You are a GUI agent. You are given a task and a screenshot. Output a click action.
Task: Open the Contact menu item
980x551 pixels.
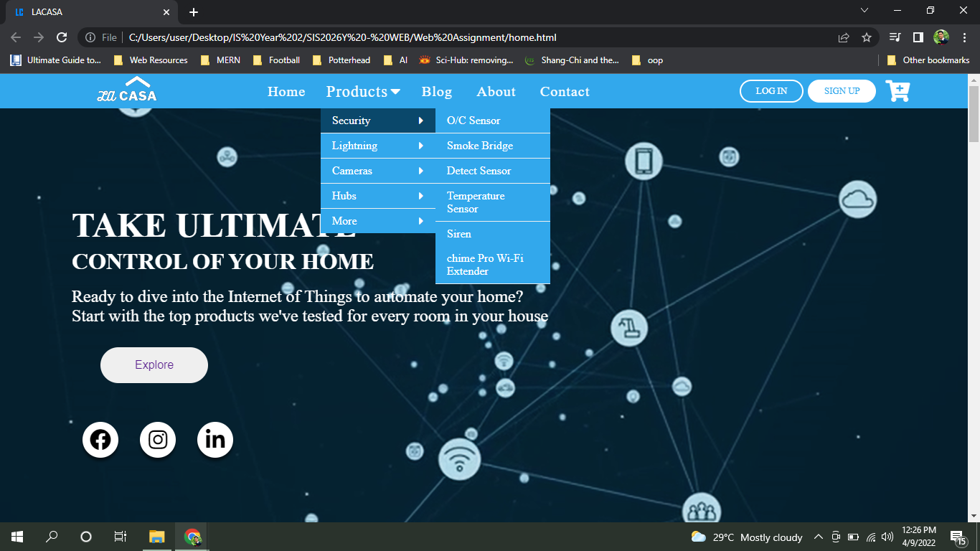[565, 91]
